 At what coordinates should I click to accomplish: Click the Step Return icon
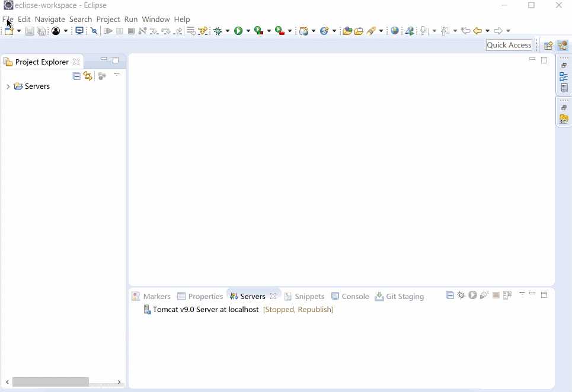point(178,31)
